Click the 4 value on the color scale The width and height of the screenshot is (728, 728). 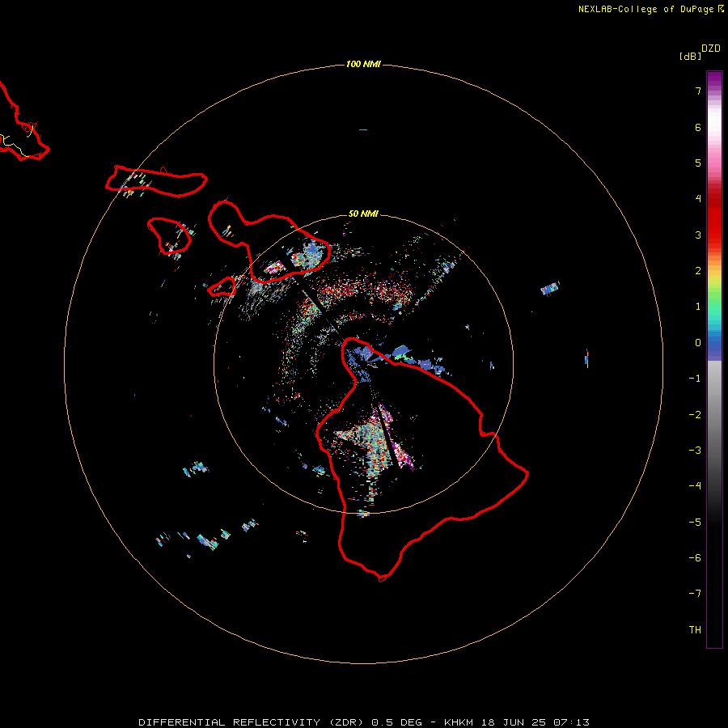698,199
